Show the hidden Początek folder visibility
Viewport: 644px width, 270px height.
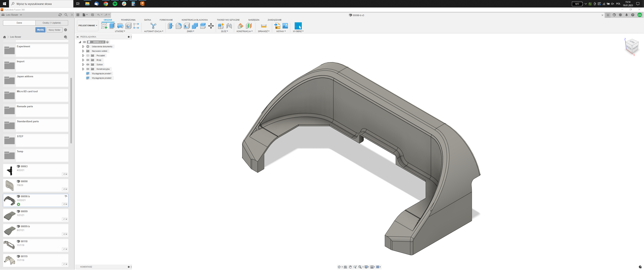(x=88, y=55)
